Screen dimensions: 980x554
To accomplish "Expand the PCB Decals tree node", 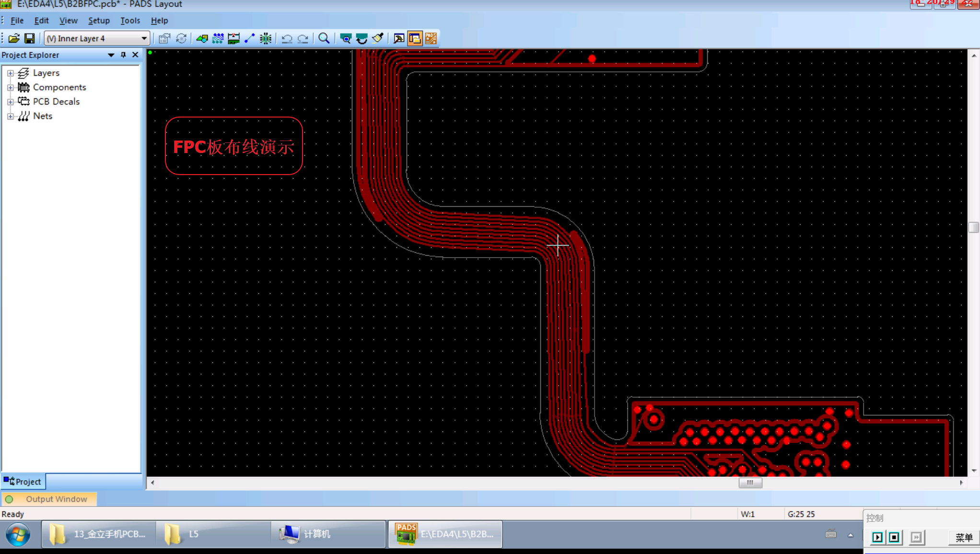I will click(10, 102).
